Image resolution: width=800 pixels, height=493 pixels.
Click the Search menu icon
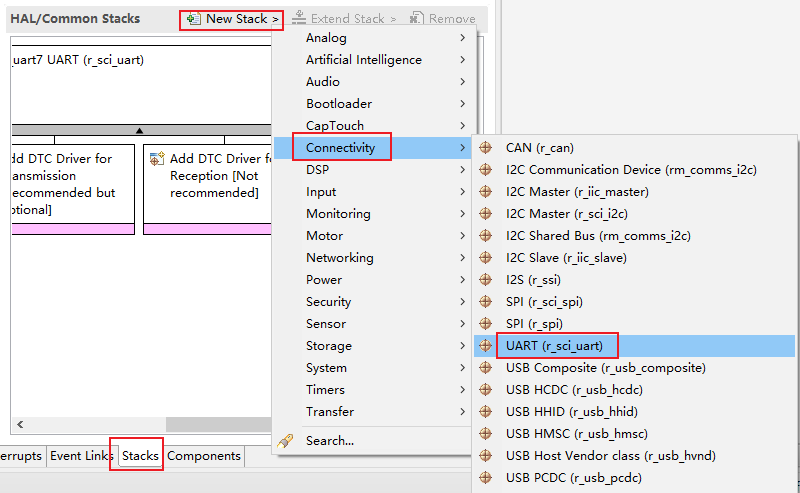(285, 440)
